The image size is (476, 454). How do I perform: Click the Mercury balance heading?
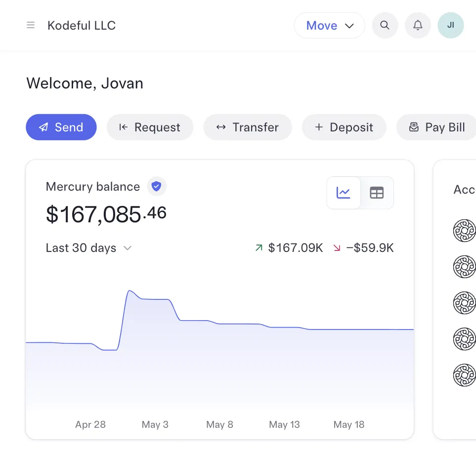93,187
